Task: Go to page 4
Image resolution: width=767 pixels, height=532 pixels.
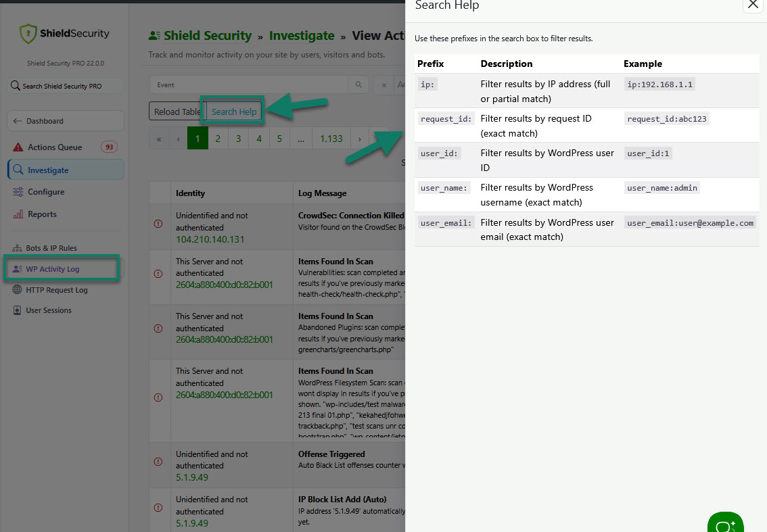Action: click(259, 139)
